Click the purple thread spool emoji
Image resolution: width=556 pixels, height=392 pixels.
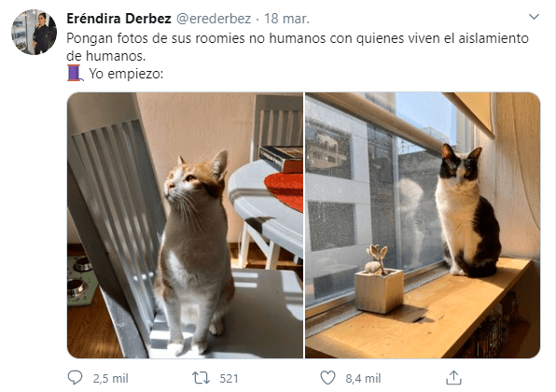coord(76,73)
